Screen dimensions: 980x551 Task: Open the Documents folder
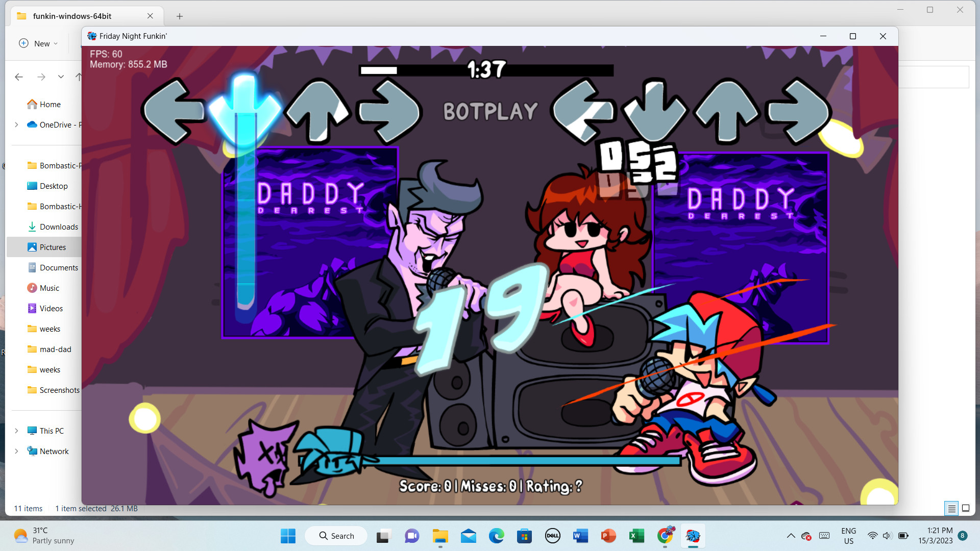pyautogui.click(x=53, y=267)
